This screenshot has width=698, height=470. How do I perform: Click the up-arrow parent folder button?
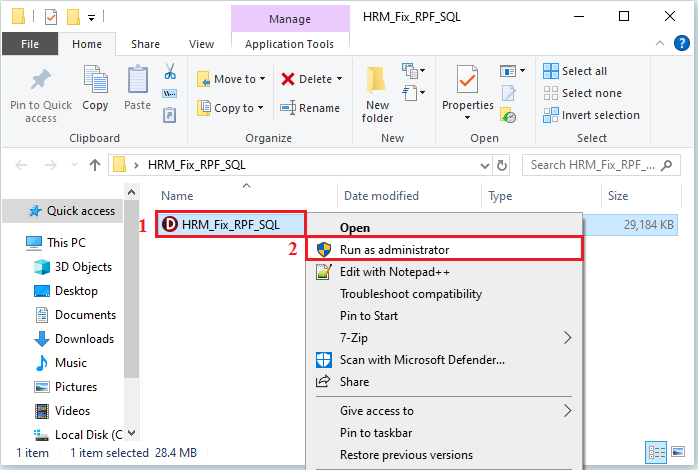coord(95,165)
